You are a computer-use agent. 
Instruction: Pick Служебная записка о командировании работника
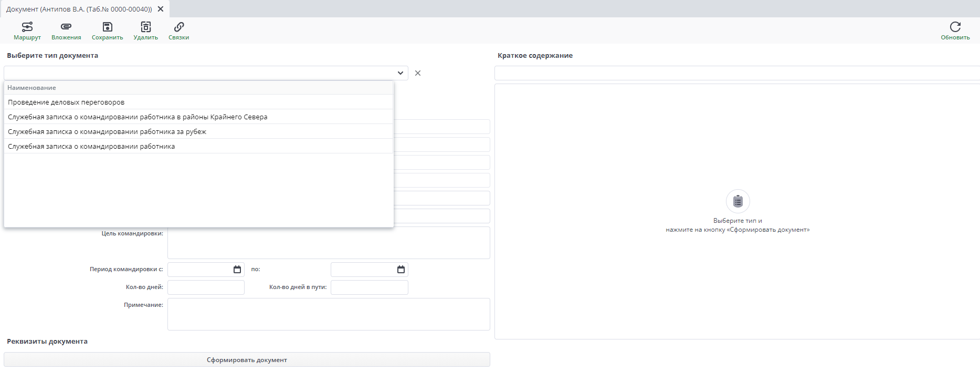pos(91,146)
